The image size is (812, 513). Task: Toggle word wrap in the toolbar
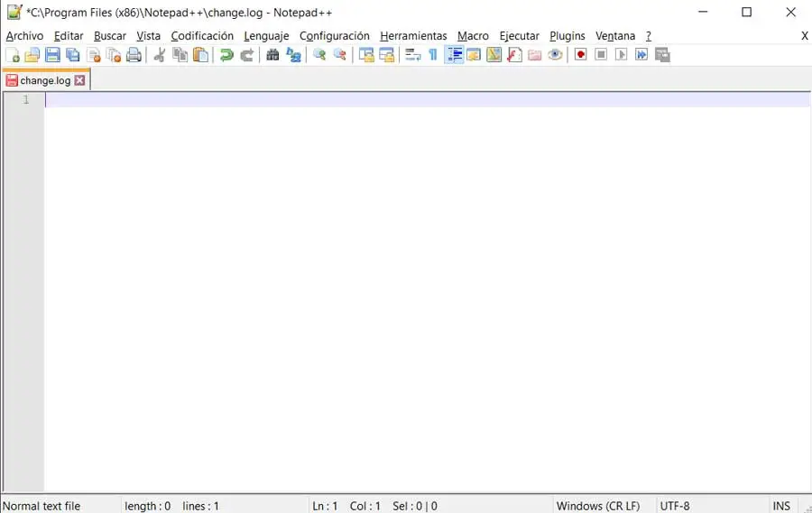[x=412, y=55]
